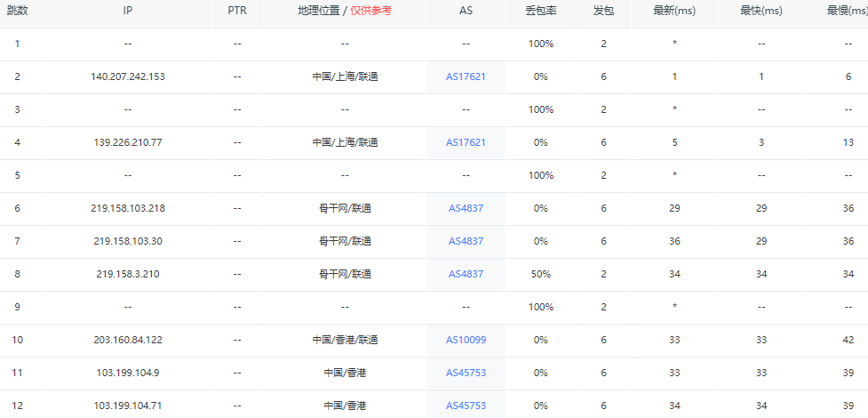Select IP address 219.158.3.210
868x418 pixels.
(128, 274)
